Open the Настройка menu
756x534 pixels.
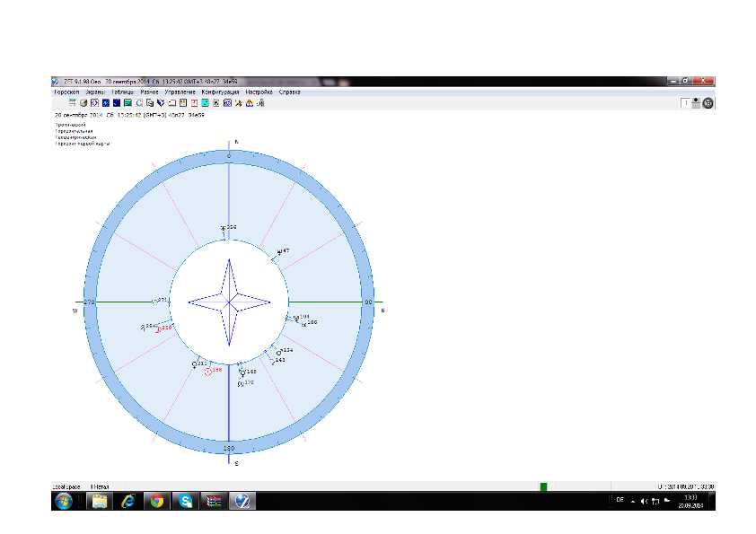click(259, 92)
